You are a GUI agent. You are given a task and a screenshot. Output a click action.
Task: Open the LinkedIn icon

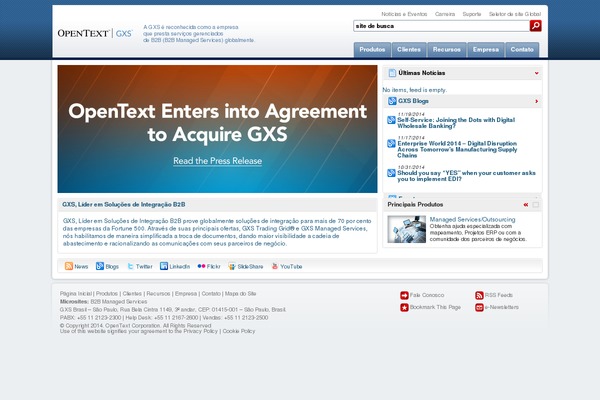point(164,266)
